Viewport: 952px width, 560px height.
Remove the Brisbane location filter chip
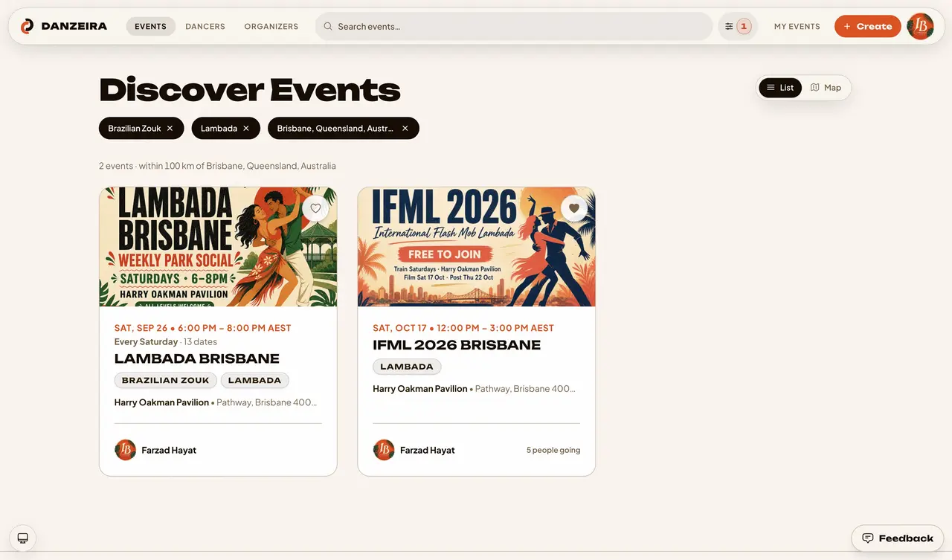pyautogui.click(x=405, y=128)
